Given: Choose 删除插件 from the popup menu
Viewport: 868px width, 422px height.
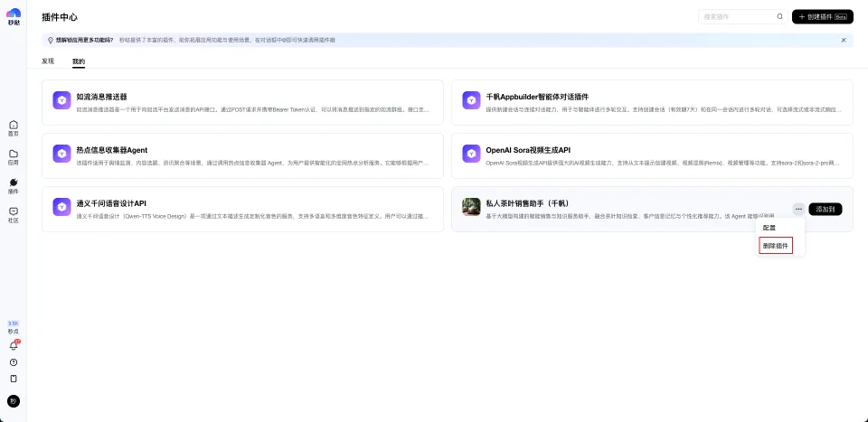Looking at the screenshot, I should click(x=776, y=246).
